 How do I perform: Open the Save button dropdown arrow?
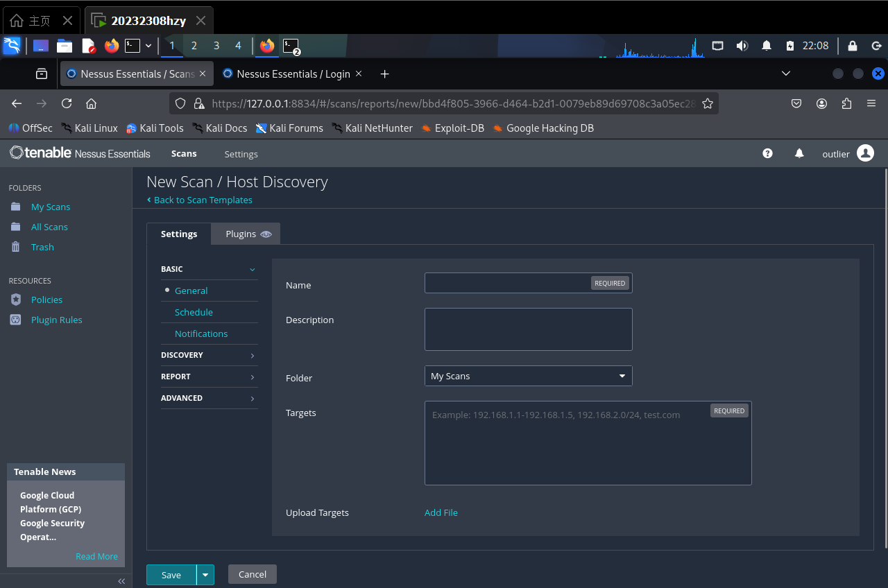(205, 575)
